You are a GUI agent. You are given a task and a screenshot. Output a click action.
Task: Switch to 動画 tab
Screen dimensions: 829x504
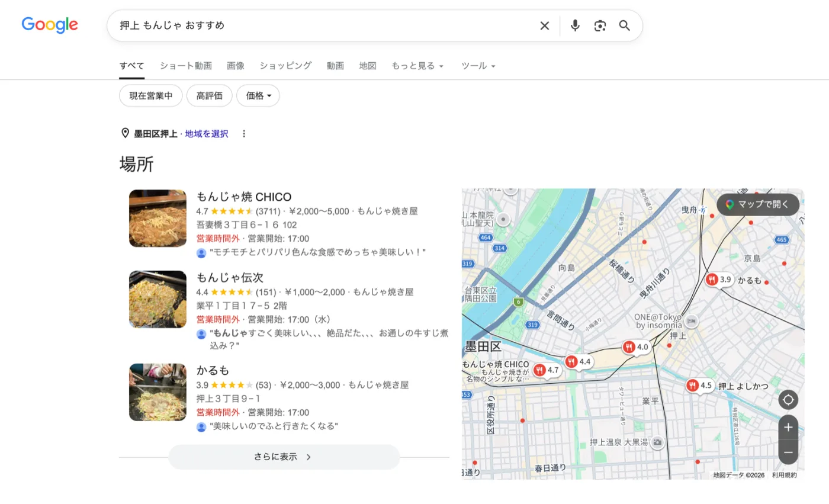(335, 66)
